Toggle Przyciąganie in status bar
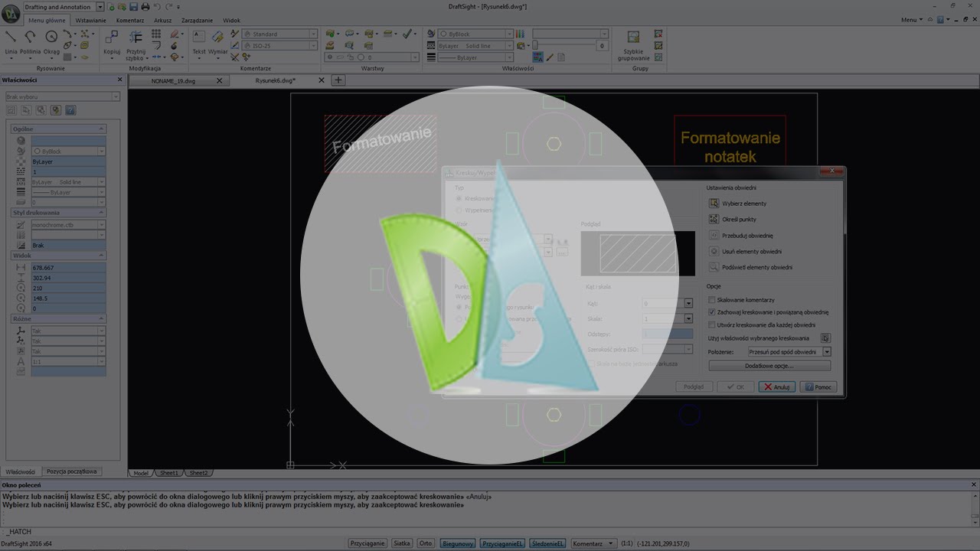Image resolution: width=980 pixels, height=551 pixels. point(367,543)
